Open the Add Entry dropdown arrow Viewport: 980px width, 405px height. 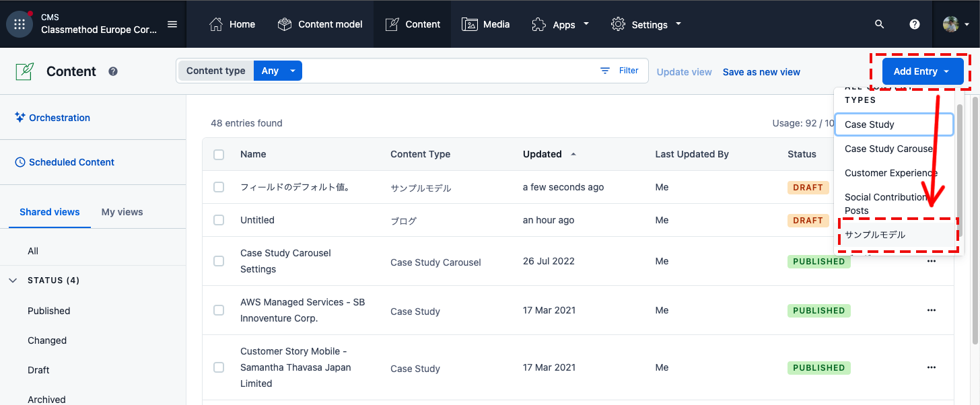pos(945,71)
